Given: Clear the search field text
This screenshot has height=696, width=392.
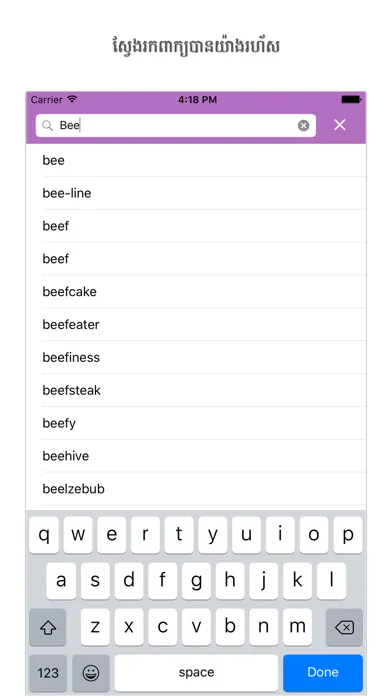Looking at the screenshot, I should click(x=303, y=126).
